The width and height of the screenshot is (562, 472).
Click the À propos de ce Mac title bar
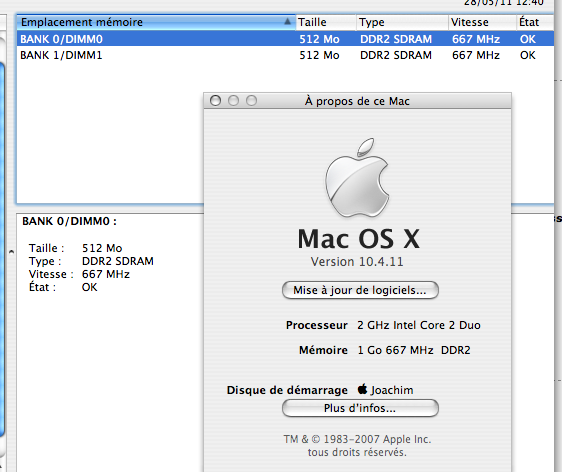click(357, 101)
